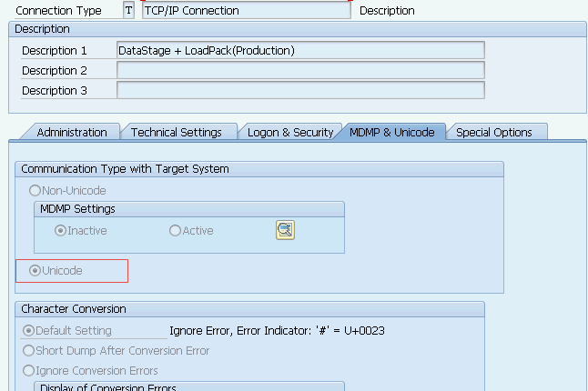Open the Administration tab
The height and width of the screenshot is (391, 588).
coord(72,132)
